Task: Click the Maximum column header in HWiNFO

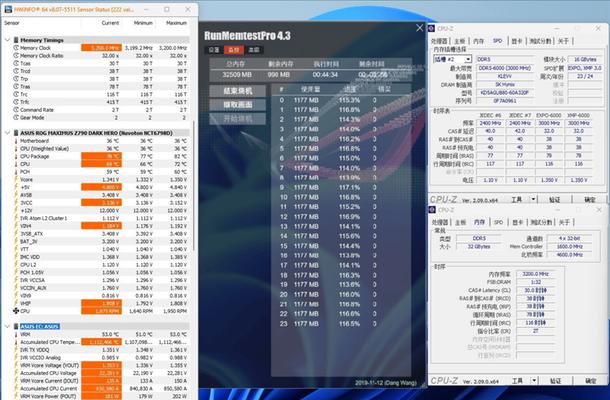Action: click(176, 23)
